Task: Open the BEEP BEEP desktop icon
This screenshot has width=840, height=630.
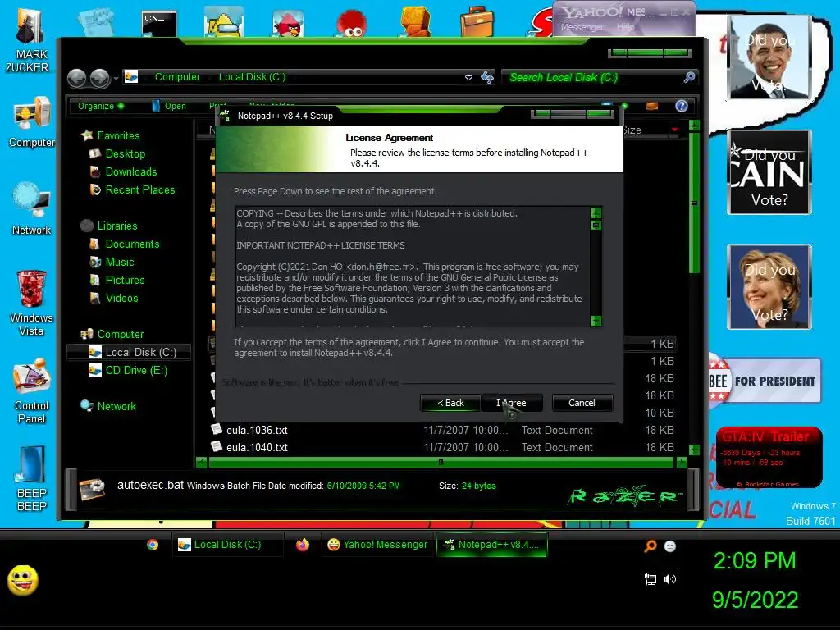Action: [x=31, y=478]
